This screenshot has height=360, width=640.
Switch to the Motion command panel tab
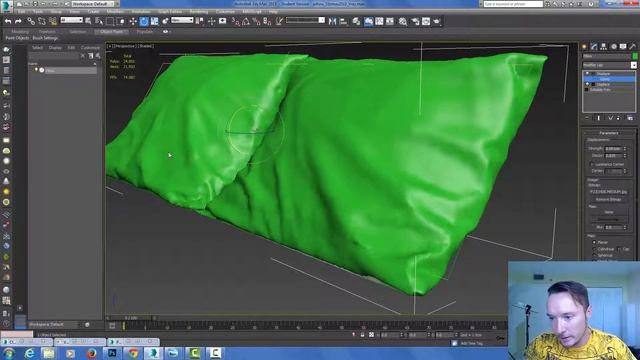click(613, 47)
